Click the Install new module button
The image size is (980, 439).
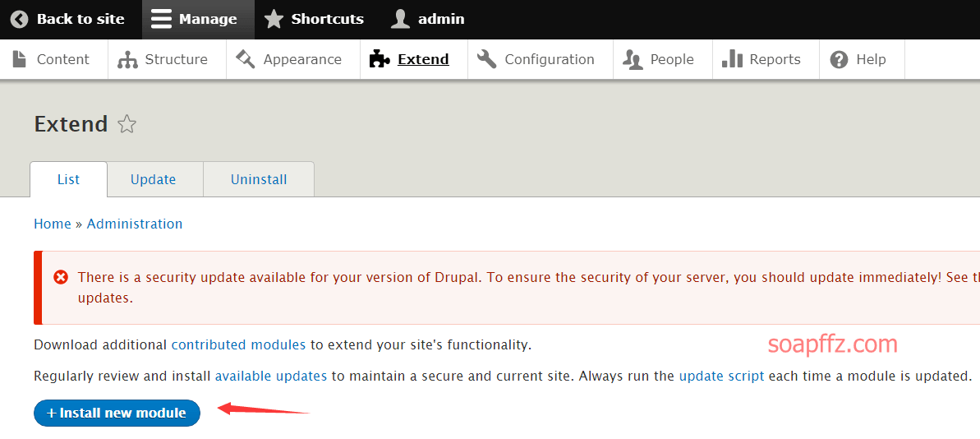click(117, 413)
